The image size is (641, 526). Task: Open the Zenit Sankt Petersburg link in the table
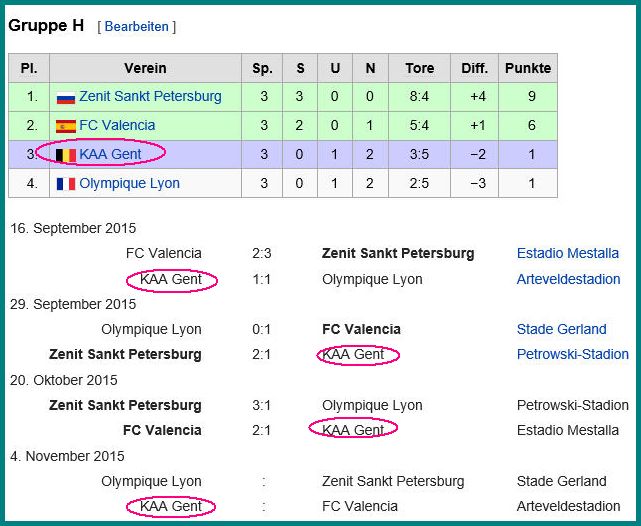[150, 96]
